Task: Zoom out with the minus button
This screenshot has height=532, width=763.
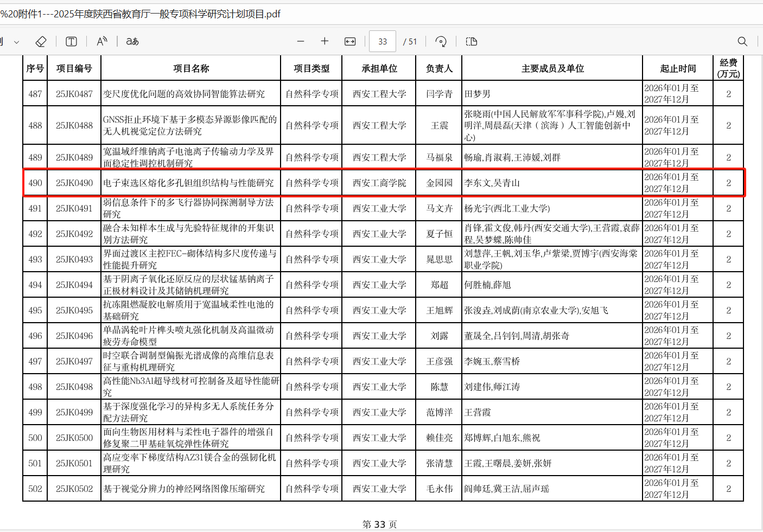Action: click(301, 42)
